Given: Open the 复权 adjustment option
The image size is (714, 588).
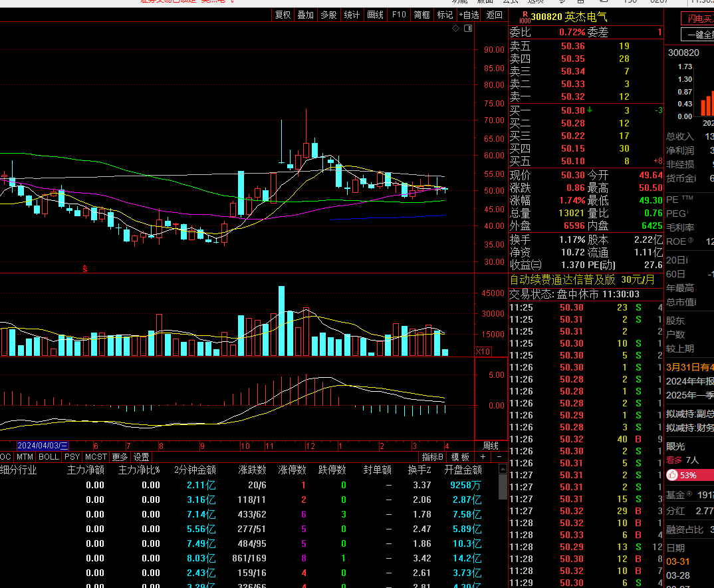Looking at the screenshot, I should (x=283, y=15).
